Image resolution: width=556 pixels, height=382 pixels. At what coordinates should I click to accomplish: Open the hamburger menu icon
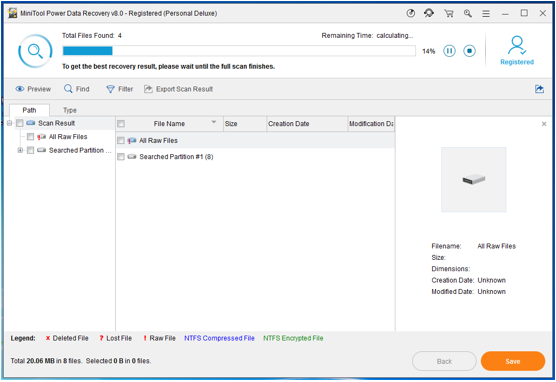click(486, 13)
